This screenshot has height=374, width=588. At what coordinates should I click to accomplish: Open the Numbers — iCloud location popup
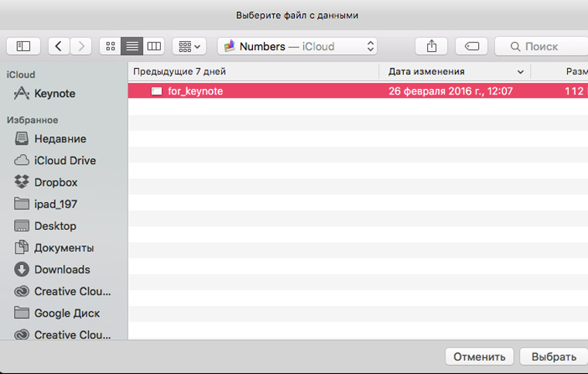coord(297,46)
